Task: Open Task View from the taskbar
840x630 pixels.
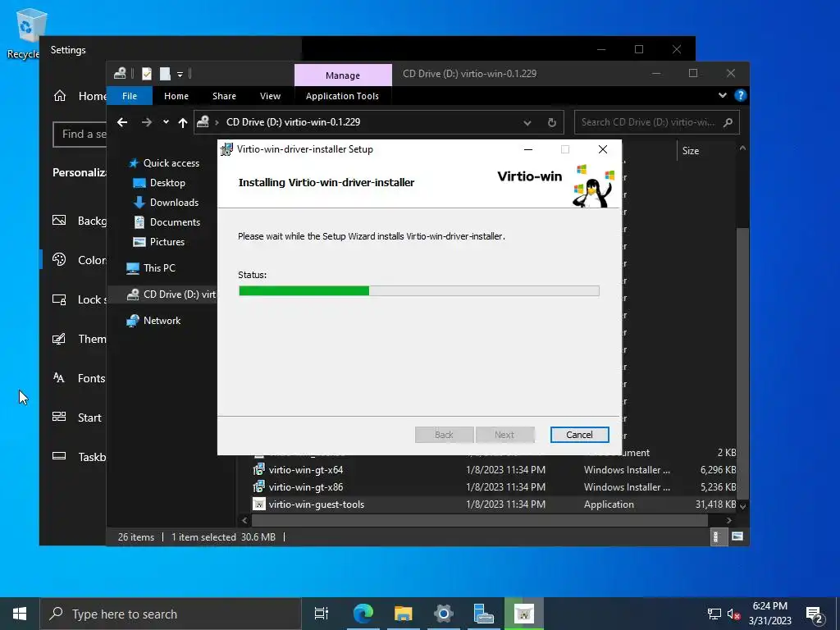Action: (322, 614)
